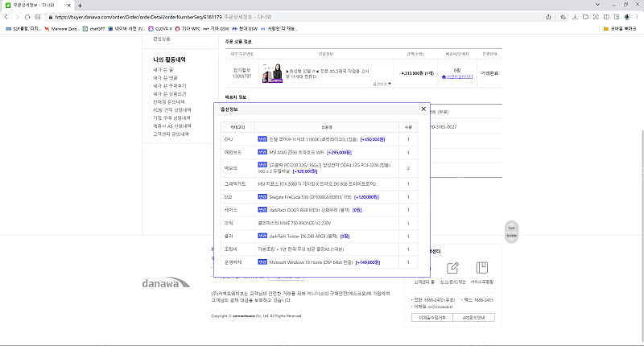Click the danawa logo in the footer
The width and height of the screenshot is (644, 346).
pyautogui.click(x=166, y=282)
